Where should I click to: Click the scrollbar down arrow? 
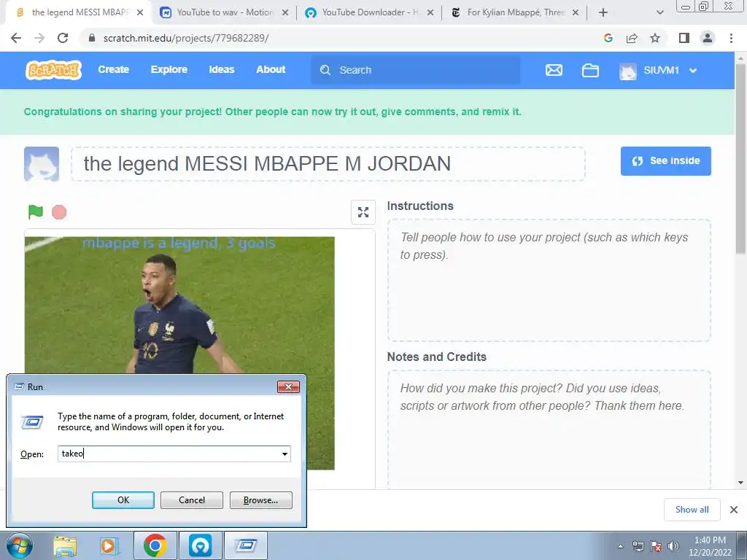click(x=740, y=483)
